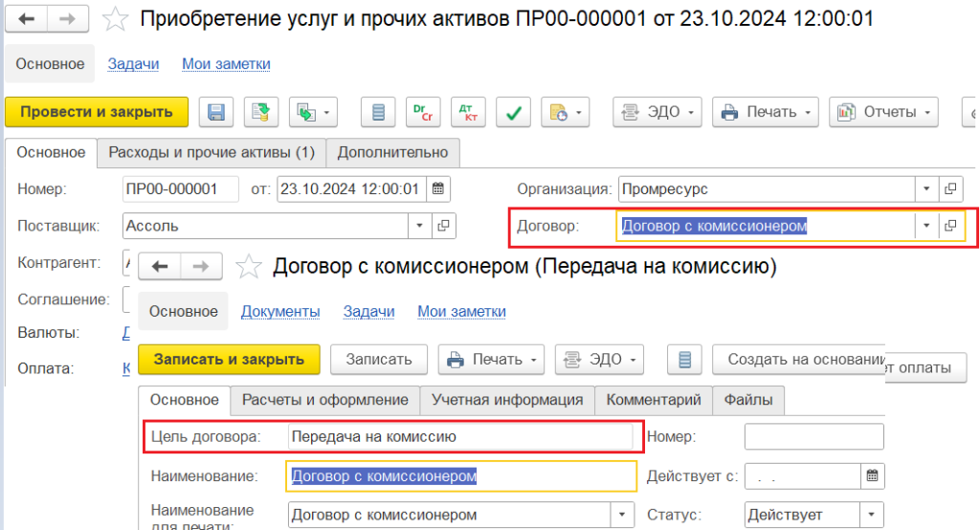The height and width of the screenshot is (530, 980).
Task: Click the save (floppy disk) icon
Action: point(216,112)
